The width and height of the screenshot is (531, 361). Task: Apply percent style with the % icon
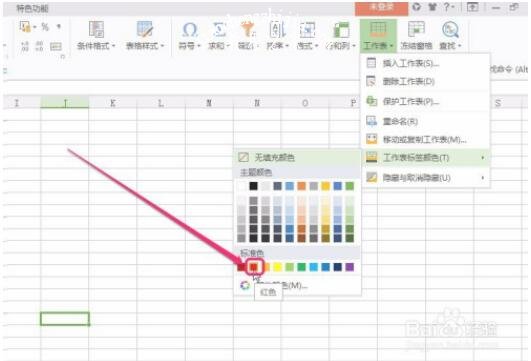[45, 27]
